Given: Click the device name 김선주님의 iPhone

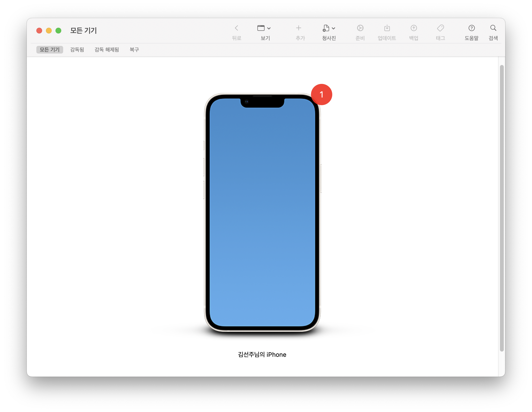Looking at the screenshot, I should 262,355.
